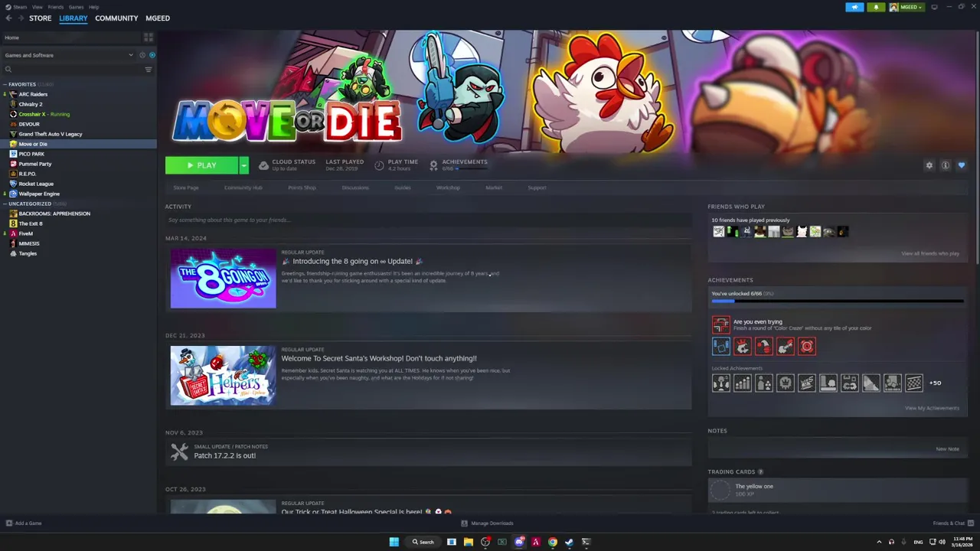980x551 pixels.
Task: Open 'Are you even trying' achievement icon
Action: [721, 324]
